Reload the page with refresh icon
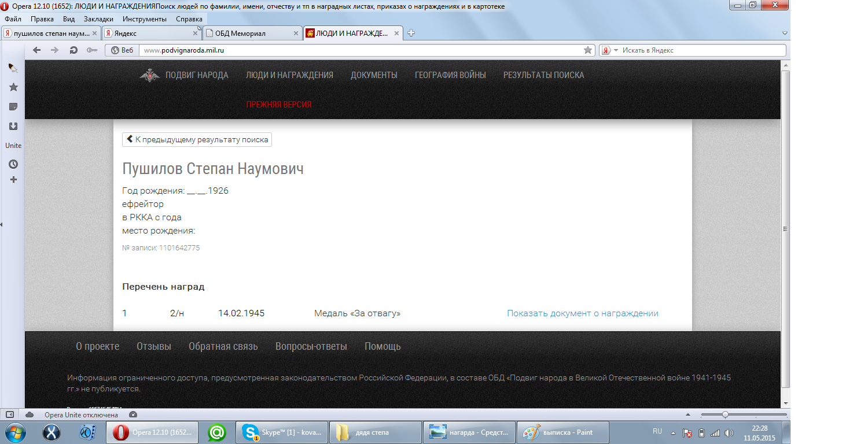Image resolution: width=868 pixels, height=444 pixels. pos(73,50)
